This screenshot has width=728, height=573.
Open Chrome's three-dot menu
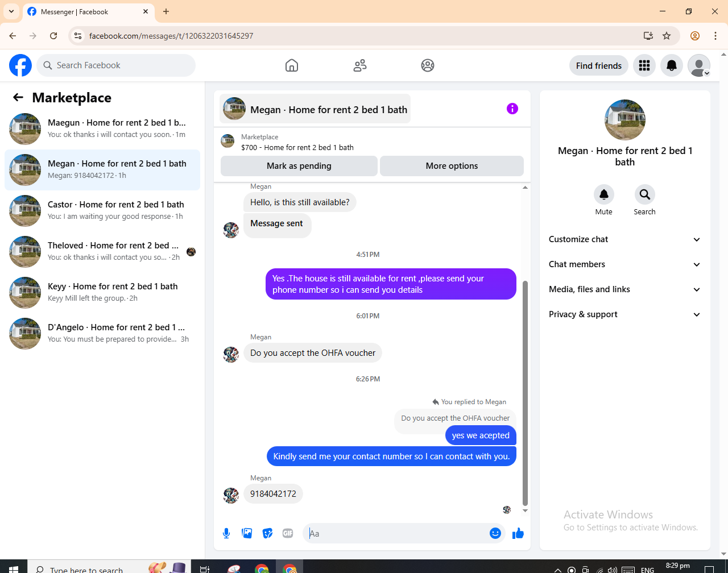[x=715, y=36]
